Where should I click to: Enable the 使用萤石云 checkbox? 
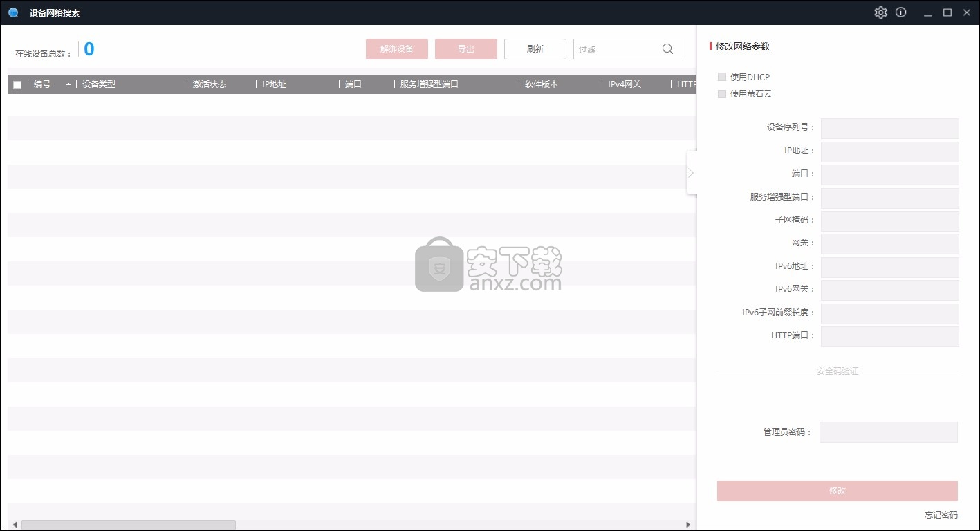coord(722,93)
